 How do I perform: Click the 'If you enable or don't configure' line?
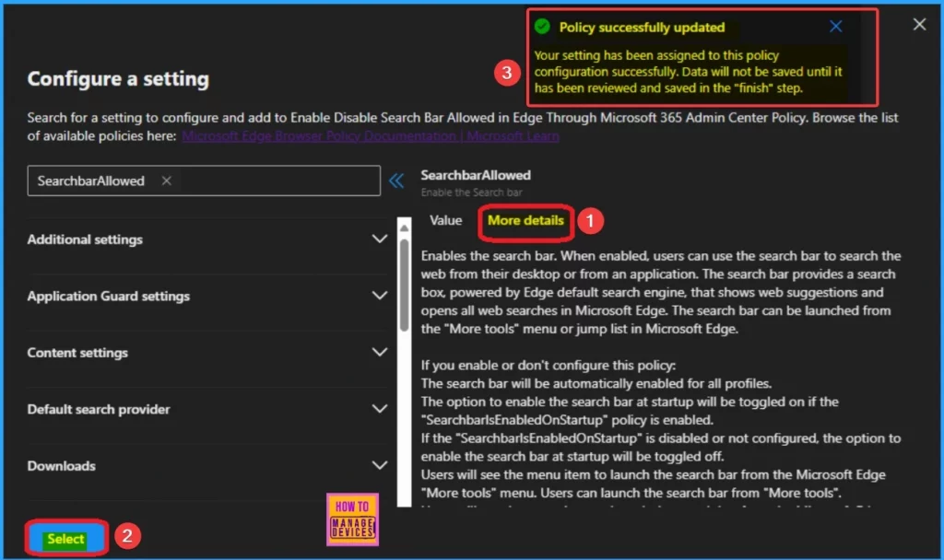click(549, 365)
